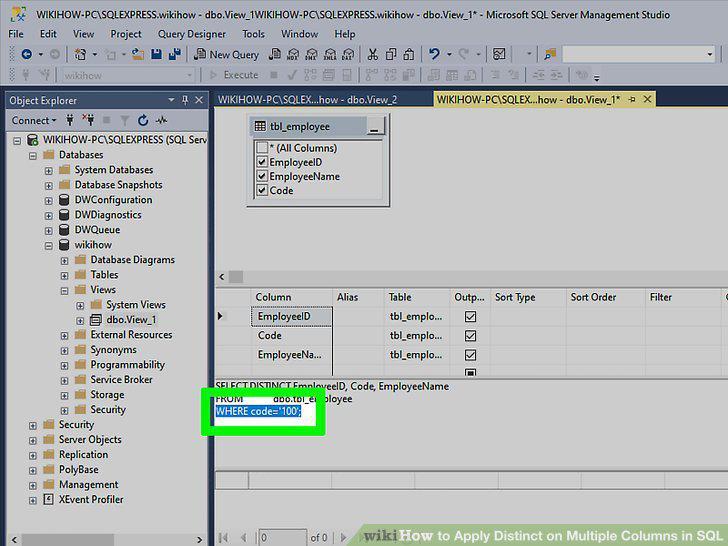The image size is (728, 546).
Task: Select the DWConfiguration database
Action: 113,200
